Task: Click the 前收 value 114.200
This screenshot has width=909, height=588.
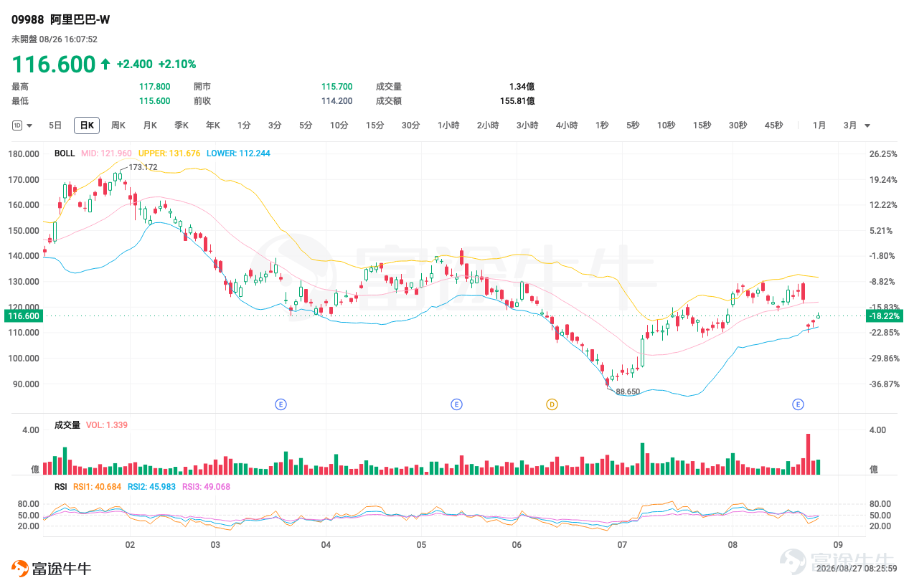Action: (x=336, y=101)
